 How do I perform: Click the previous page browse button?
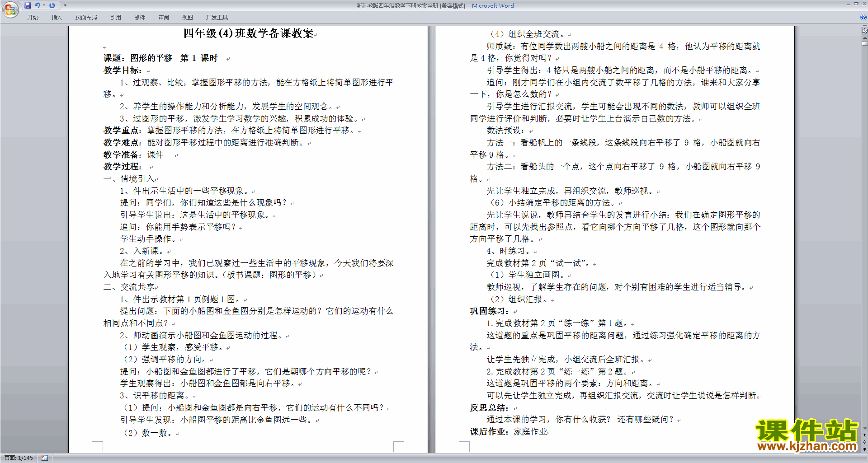coord(864,435)
